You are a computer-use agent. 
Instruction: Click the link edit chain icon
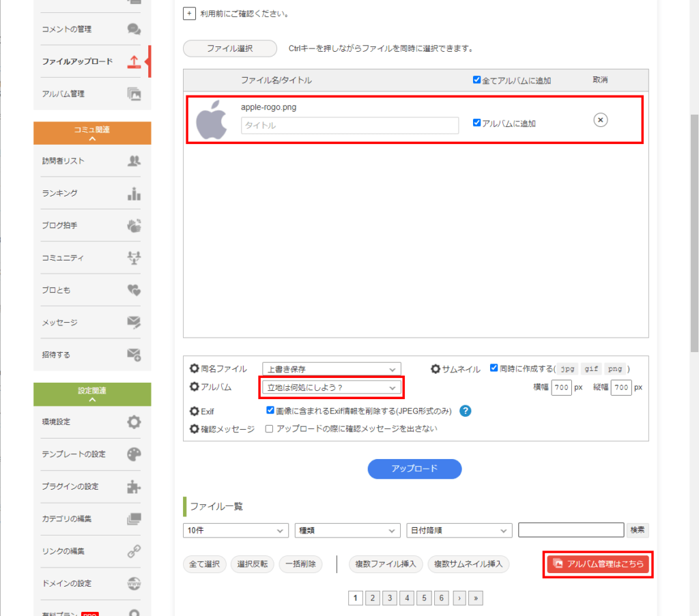(134, 551)
